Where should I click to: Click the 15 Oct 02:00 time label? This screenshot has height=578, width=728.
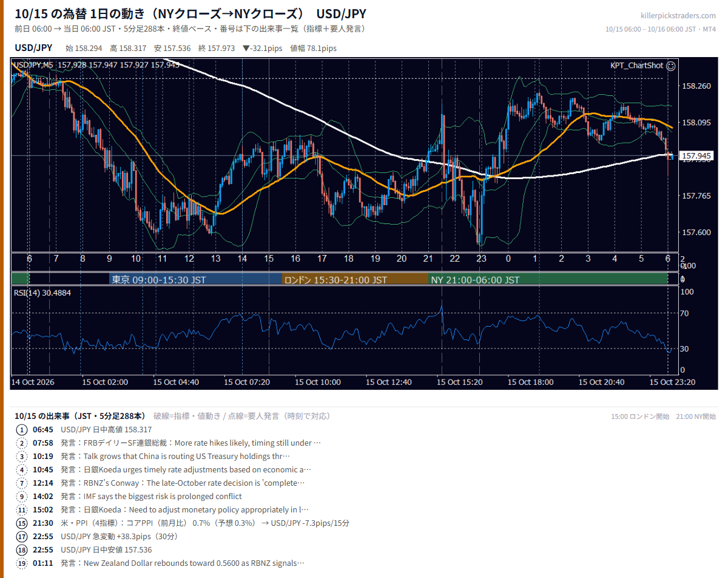(x=105, y=382)
